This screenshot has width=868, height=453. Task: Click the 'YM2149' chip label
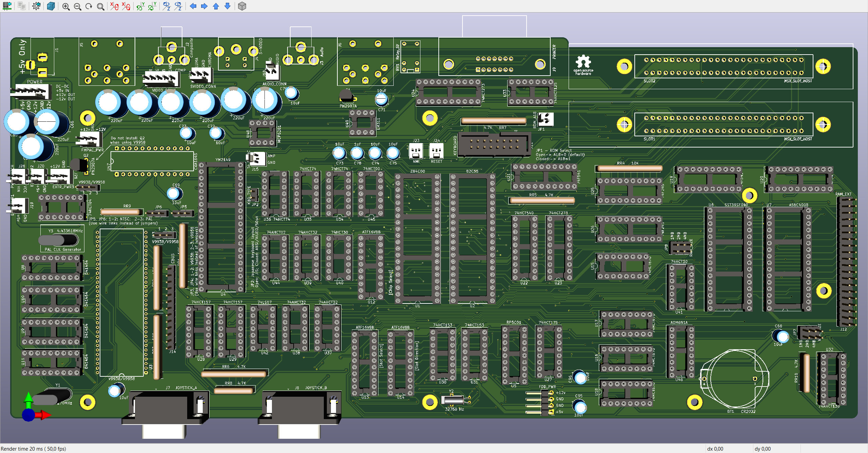[x=223, y=159]
